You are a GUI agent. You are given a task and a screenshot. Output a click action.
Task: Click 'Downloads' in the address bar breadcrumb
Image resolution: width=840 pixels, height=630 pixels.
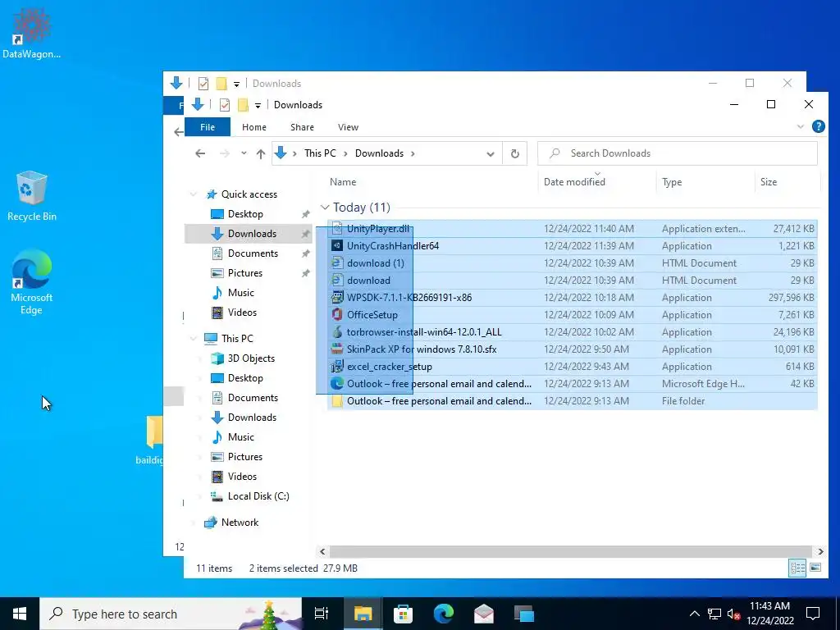tap(379, 153)
